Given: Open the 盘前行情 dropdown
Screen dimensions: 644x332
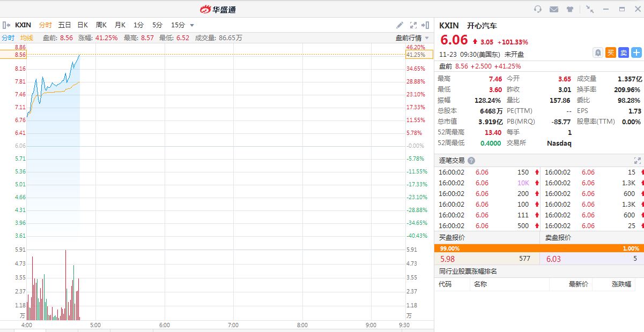Looking at the screenshot, I should [412, 37].
